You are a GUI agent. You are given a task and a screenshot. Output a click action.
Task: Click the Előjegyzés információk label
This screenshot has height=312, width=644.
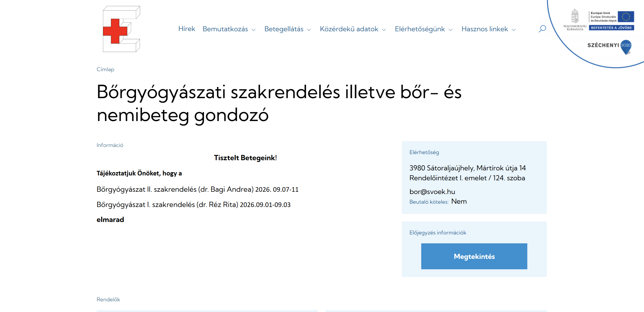[x=438, y=233]
